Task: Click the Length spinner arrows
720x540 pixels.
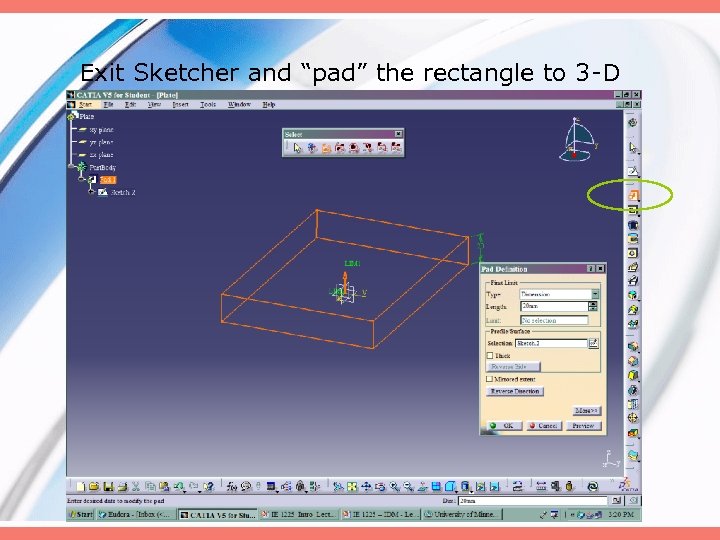Action: pyautogui.click(x=593, y=306)
